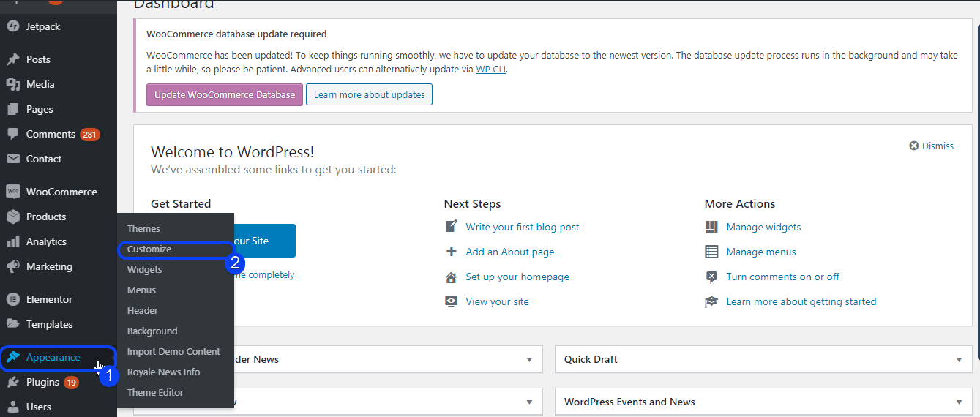Click the comments icon beside Turn comments on or off
The image size is (980, 417).
tap(711, 277)
